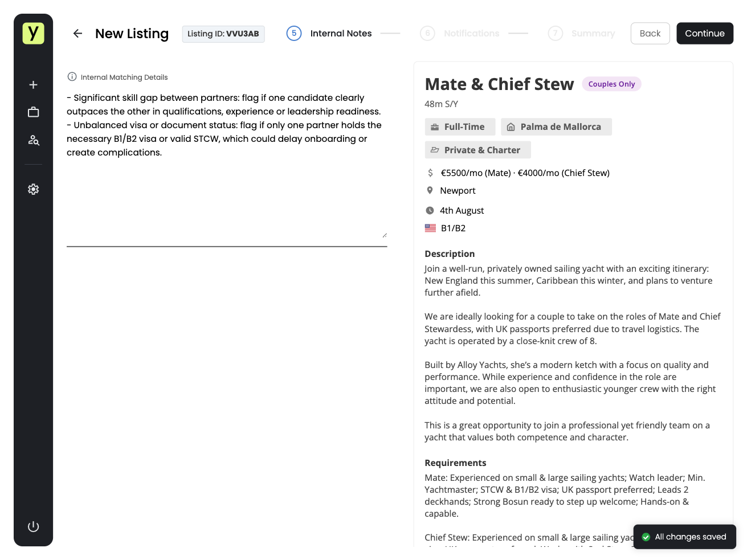Screen dimensions: 747x560
Task: Click the Description heading
Action: 450,254
